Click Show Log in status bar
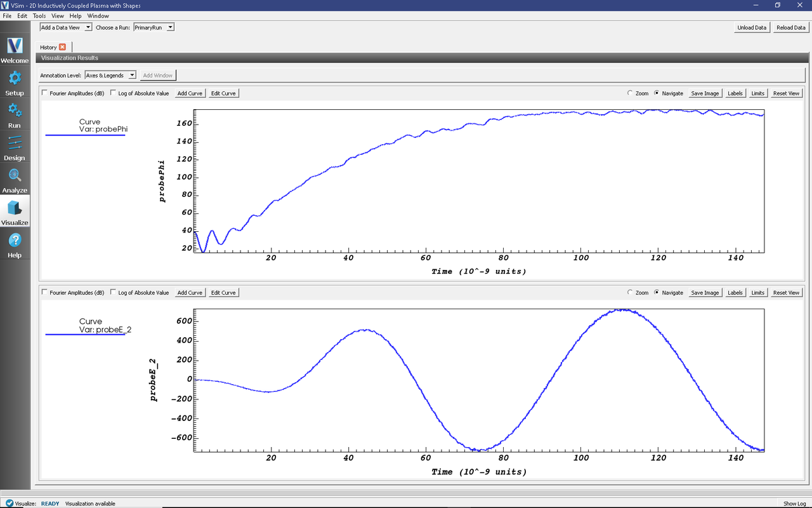Screen dimensions: 812x508 tap(794, 504)
